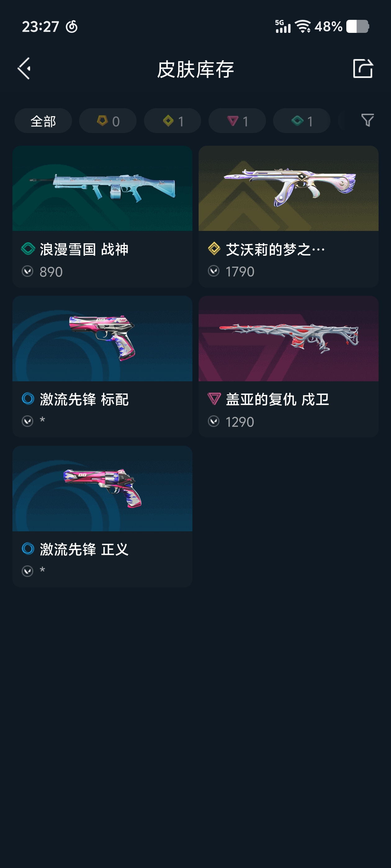Open the 浪漫雪国 战神 rifle thumbnail

tap(102, 188)
